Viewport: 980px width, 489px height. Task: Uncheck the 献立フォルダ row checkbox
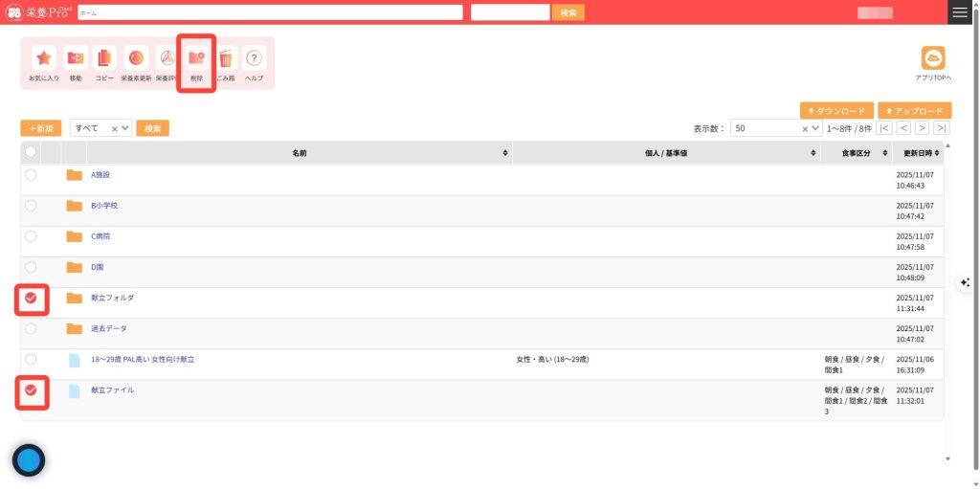click(x=31, y=299)
